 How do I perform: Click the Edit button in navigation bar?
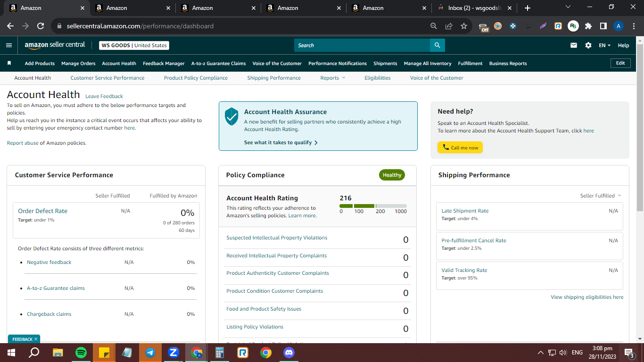pos(620,63)
